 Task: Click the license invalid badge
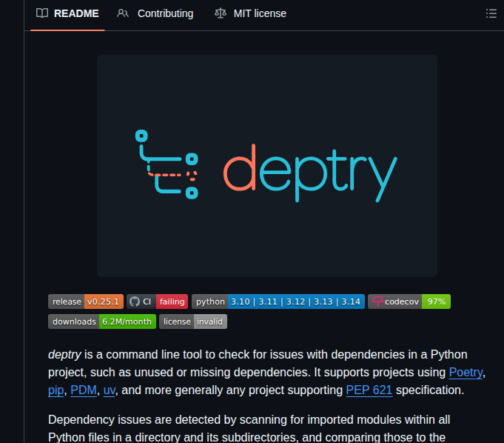click(193, 322)
